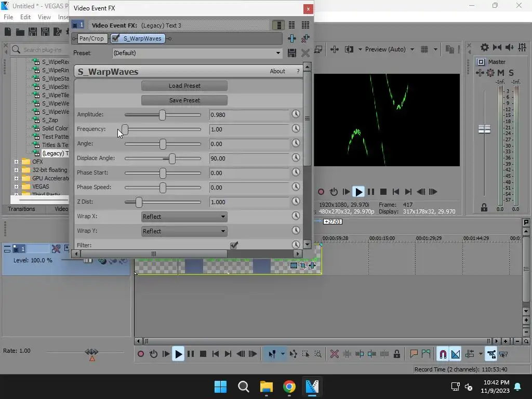Toggle Ignore Event Grouping button

(504, 354)
